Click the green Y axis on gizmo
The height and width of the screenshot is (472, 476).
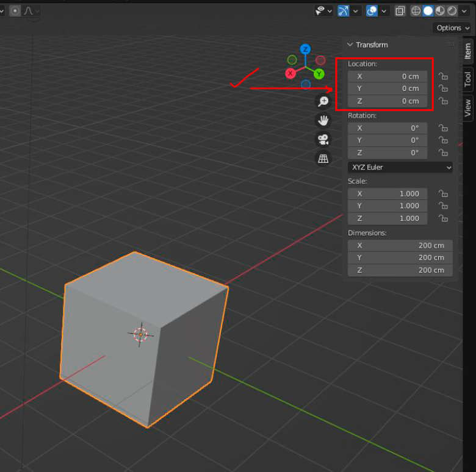pyautogui.click(x=319, y=74)
